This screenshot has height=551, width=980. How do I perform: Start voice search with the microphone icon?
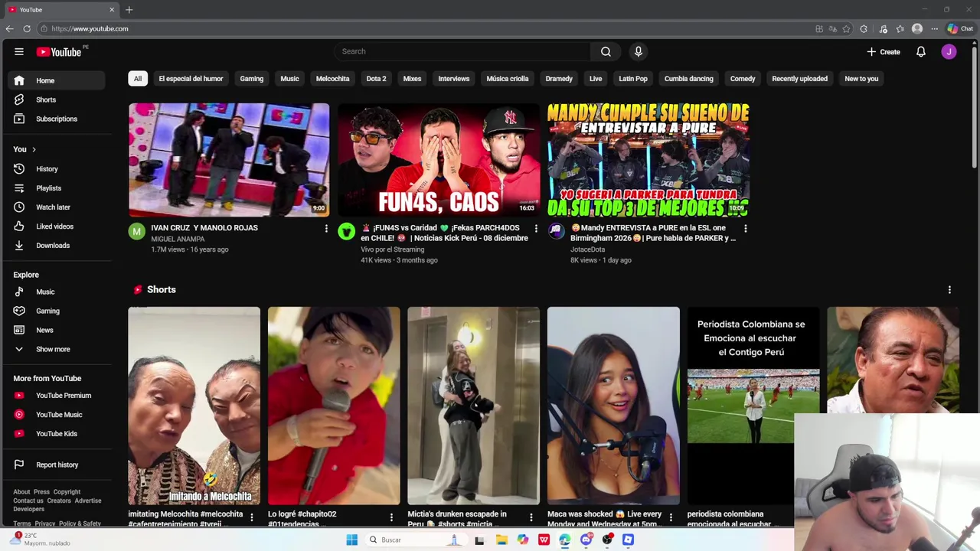(x=638, y=51)
